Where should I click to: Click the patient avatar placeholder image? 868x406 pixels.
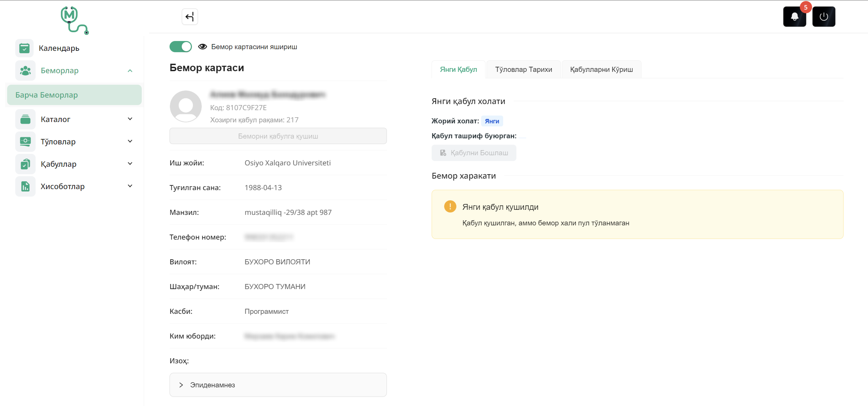[x=186, y=106]
